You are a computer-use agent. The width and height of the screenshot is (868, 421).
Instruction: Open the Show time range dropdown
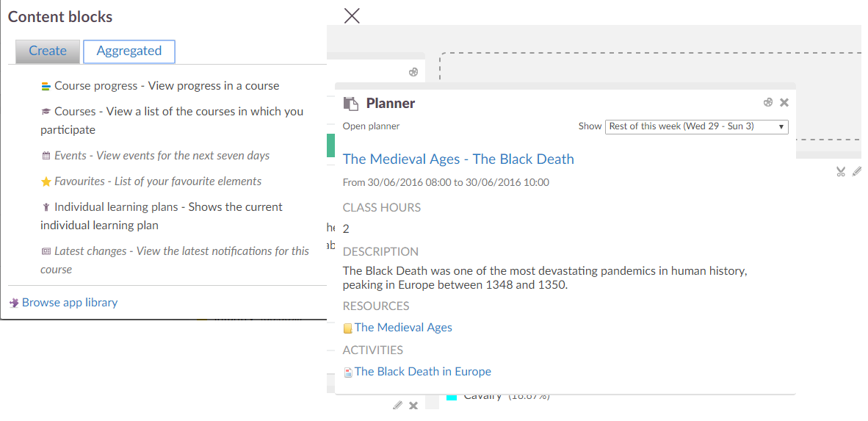point(696,126)
